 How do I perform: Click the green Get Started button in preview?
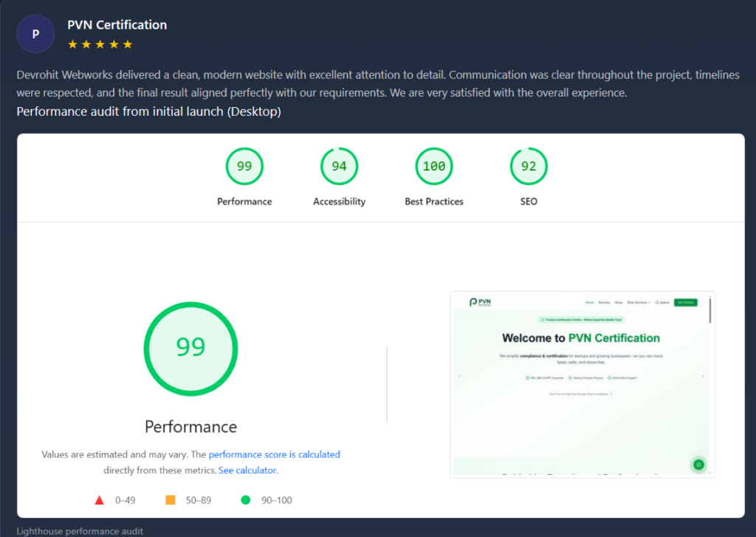pyautogui.click(x=685, y=303)
